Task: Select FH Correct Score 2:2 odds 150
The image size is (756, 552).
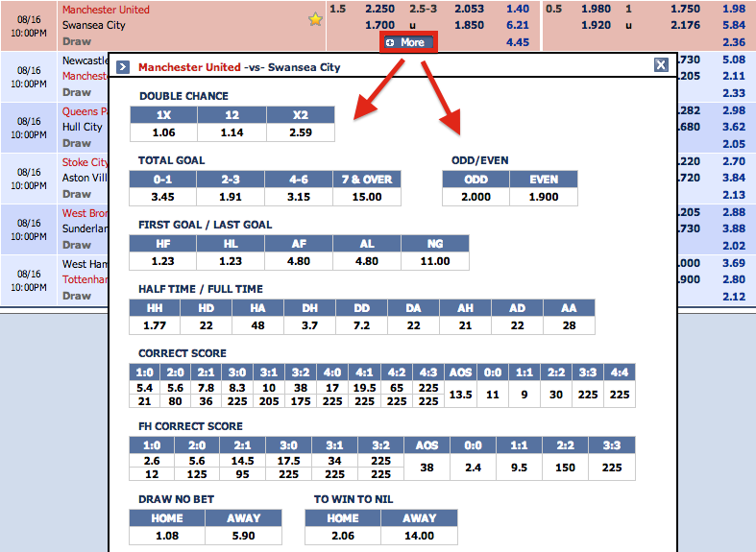Action: click(565, 468)
